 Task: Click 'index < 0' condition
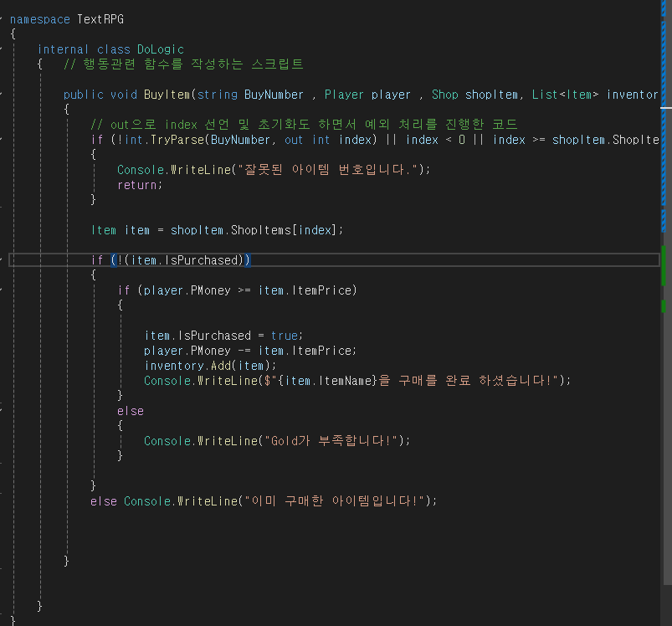435,140
